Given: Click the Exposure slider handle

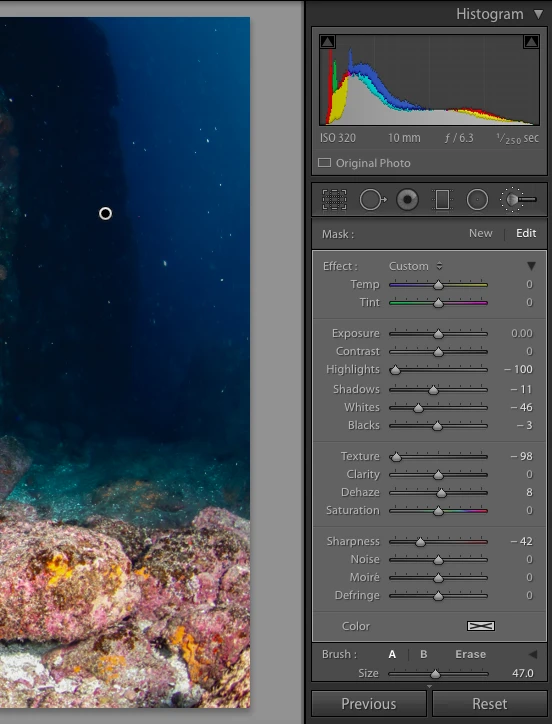Looking at the screenshot, I should (x=438, y=334).
